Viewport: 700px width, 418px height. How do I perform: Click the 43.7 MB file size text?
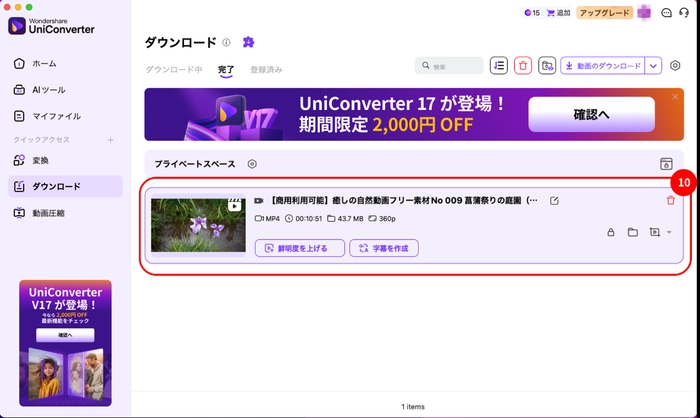click(x=350, y=219)
